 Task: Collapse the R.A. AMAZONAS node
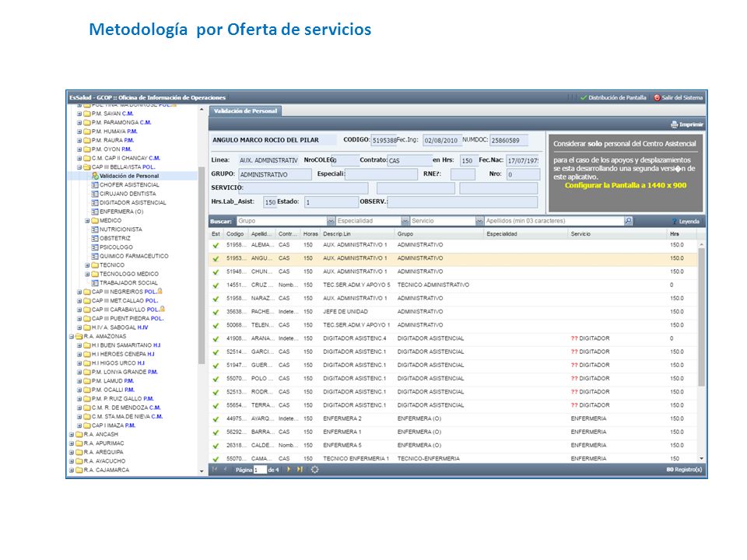coord(72,336)
